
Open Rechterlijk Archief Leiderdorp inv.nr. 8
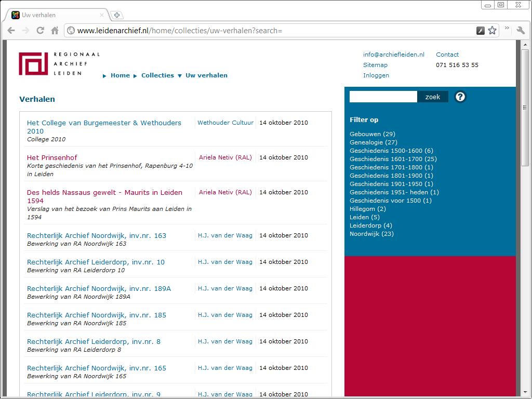[94, 341]
